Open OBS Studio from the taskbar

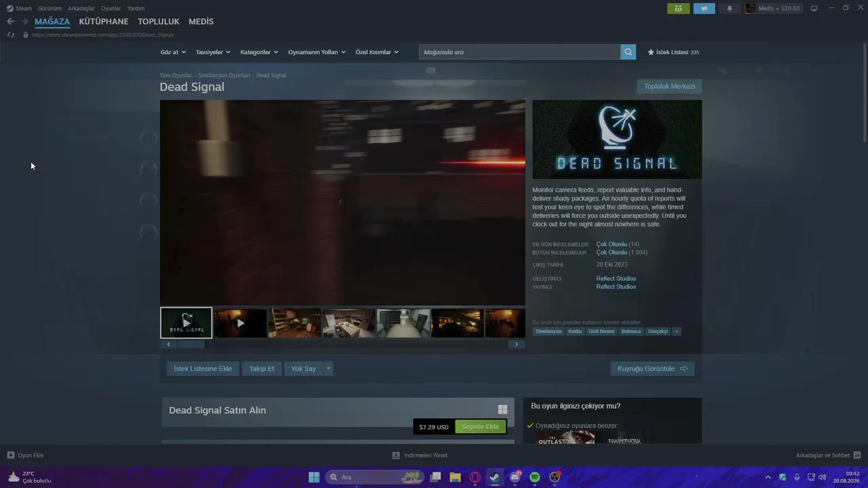pos(555,477)
